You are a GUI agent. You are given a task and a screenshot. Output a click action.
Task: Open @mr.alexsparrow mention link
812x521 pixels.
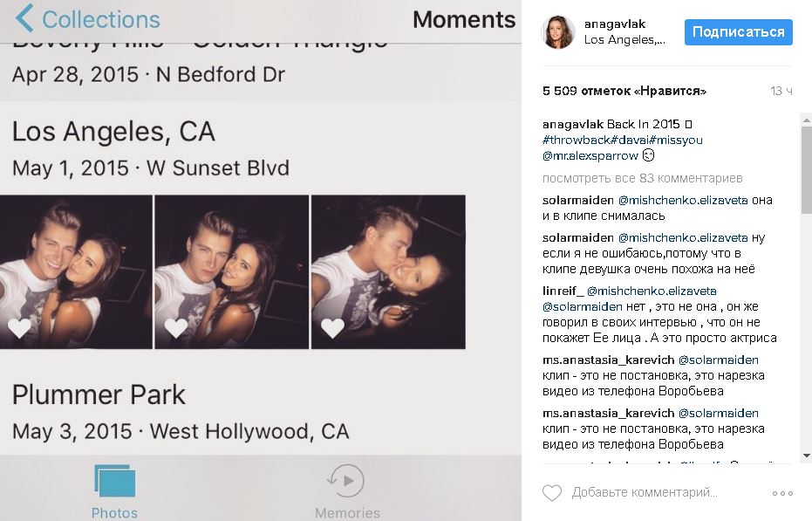590,155
